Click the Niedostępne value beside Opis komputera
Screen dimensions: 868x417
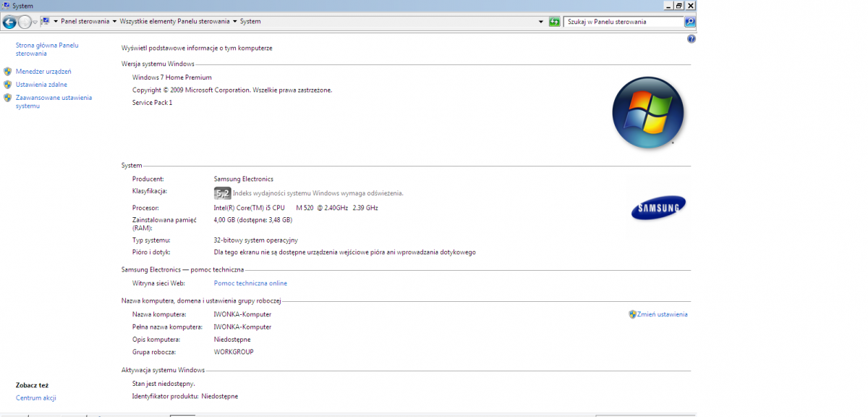coord(232,340)
